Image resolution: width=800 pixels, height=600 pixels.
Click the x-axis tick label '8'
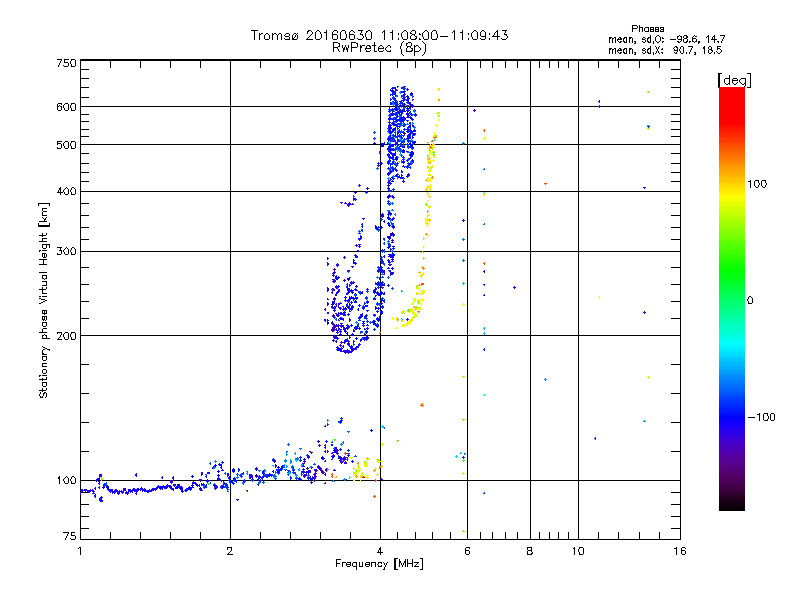tap(530, 551)
